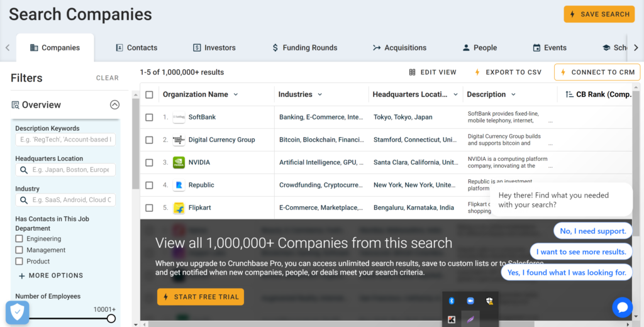This screenshot has width=644, height=327.
Task: Click the Save Search button
Action: (599, 14)
